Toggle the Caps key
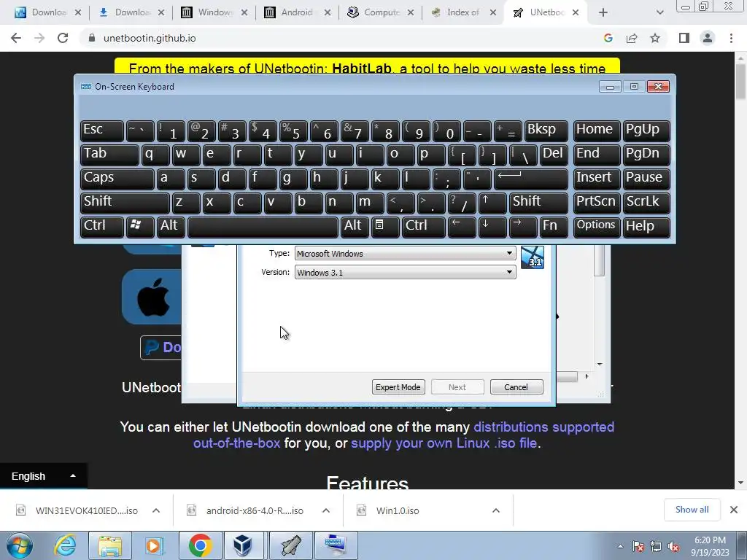Screen dimensions: 747x560 [117, 178]
